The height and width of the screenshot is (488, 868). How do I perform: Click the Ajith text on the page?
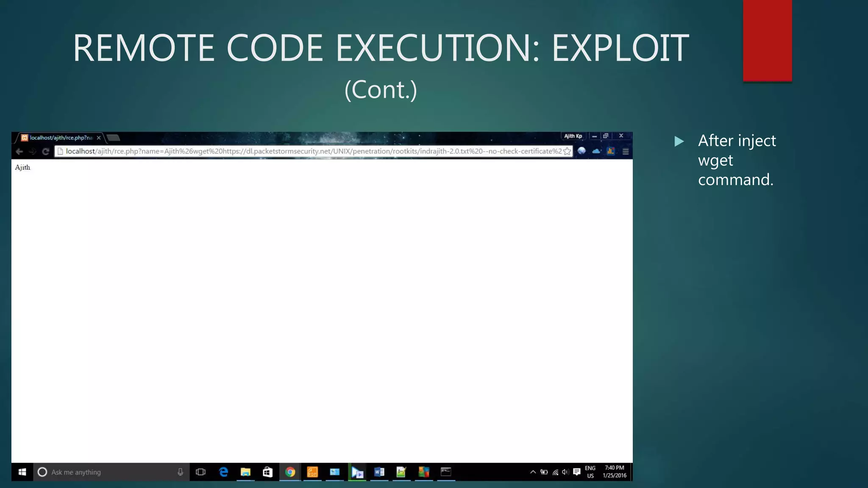(22, 167)
